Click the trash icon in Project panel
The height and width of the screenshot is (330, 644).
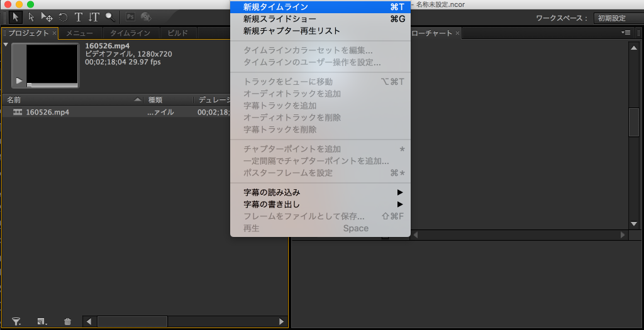coord(68,321)
